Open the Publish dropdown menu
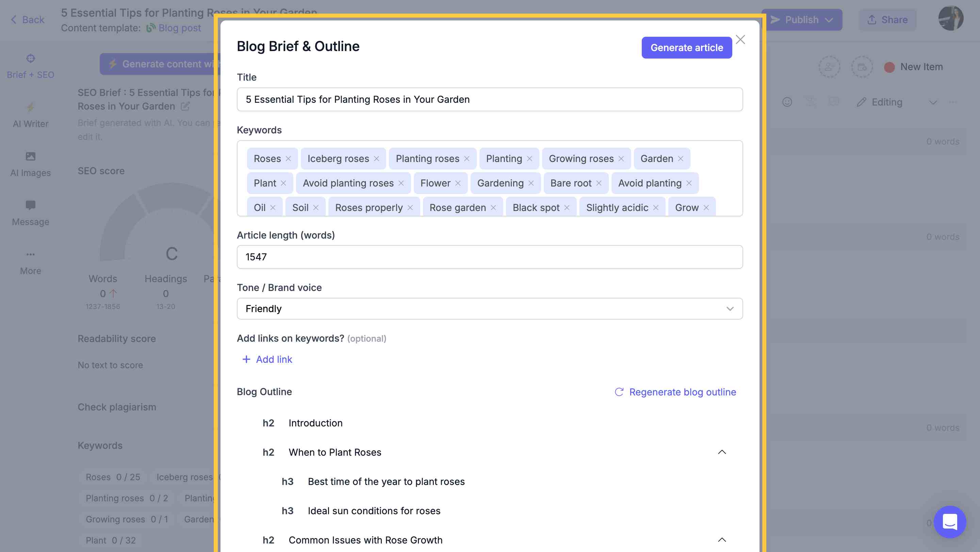 (829, 20)
